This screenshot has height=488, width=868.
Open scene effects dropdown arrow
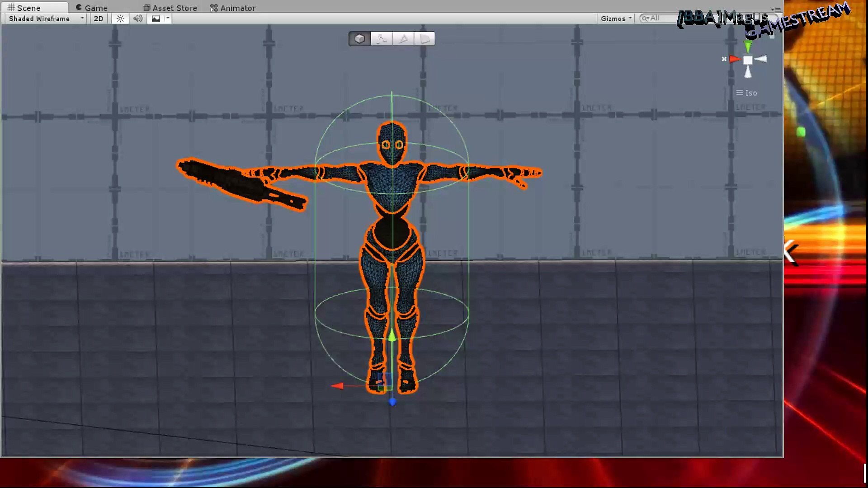point(168,19)
